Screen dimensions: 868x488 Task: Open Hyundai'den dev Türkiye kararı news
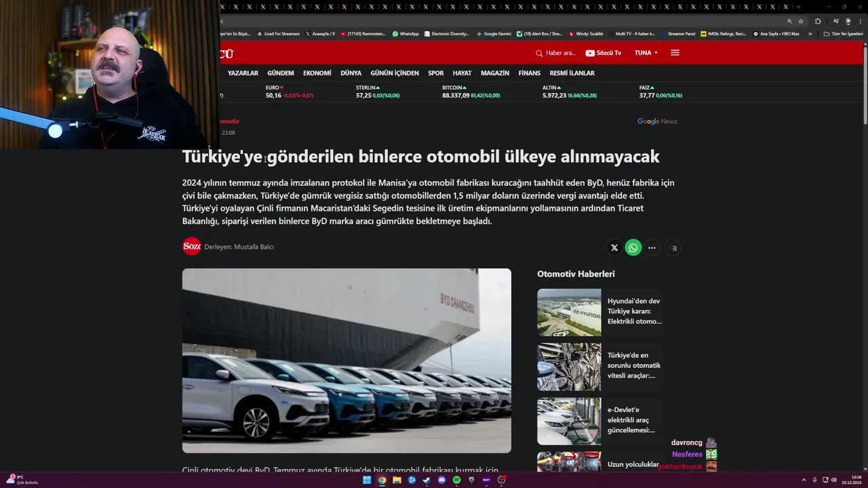click(x=634, y=311)
